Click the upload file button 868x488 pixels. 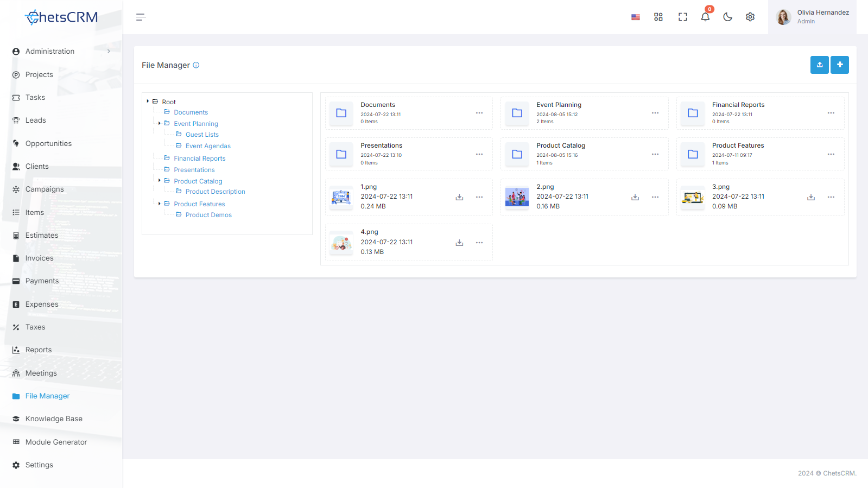pos(820,65)
